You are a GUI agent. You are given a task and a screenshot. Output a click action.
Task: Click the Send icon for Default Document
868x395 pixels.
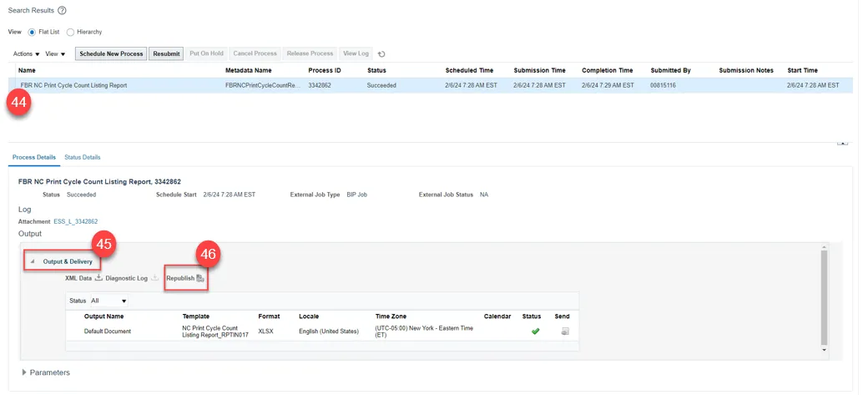coord(565,332)
